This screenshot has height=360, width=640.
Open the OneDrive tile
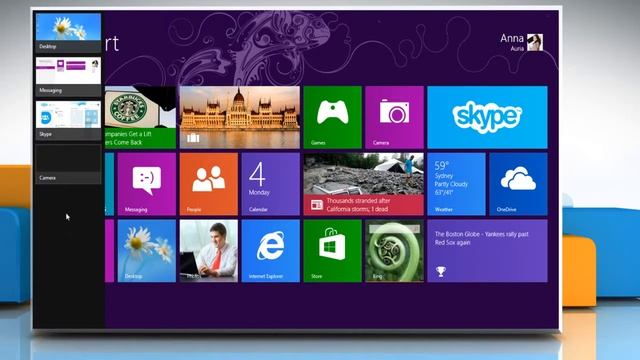point(518,184)
